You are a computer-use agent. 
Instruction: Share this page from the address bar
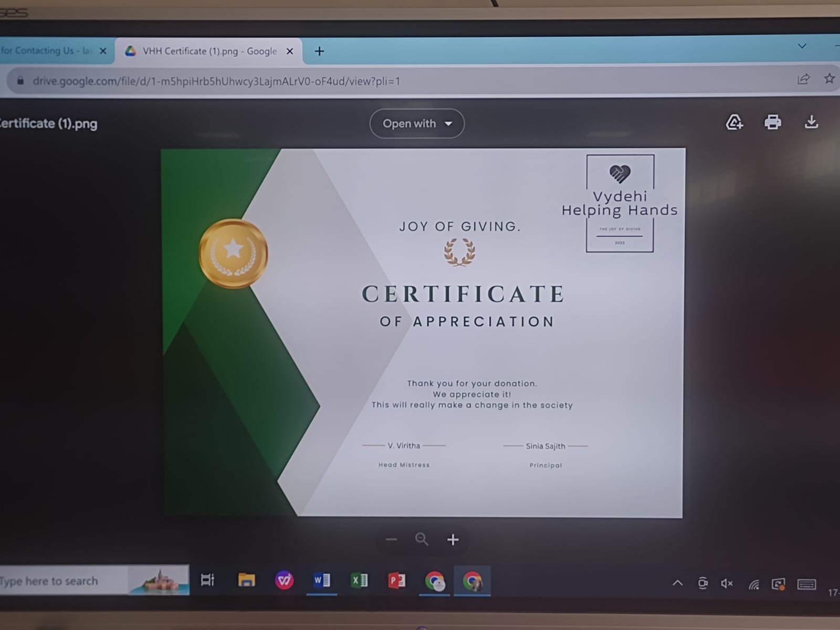click(x=803, y=79)
